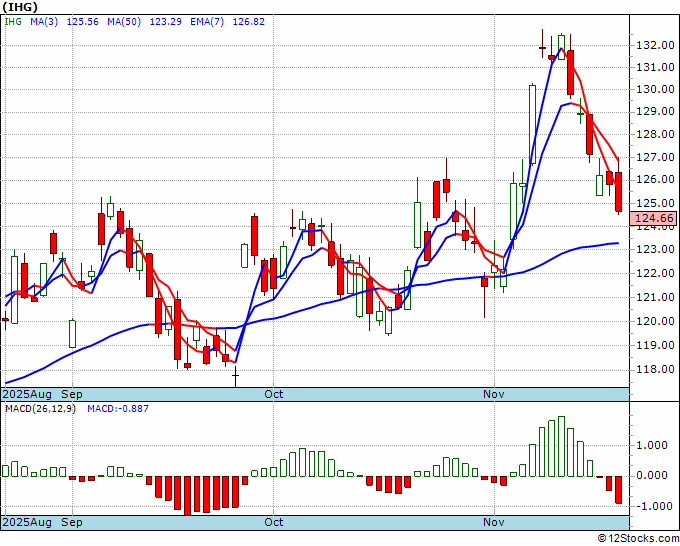
Task: Click the 121.00 price axis label
Action: tap(655, 298)
